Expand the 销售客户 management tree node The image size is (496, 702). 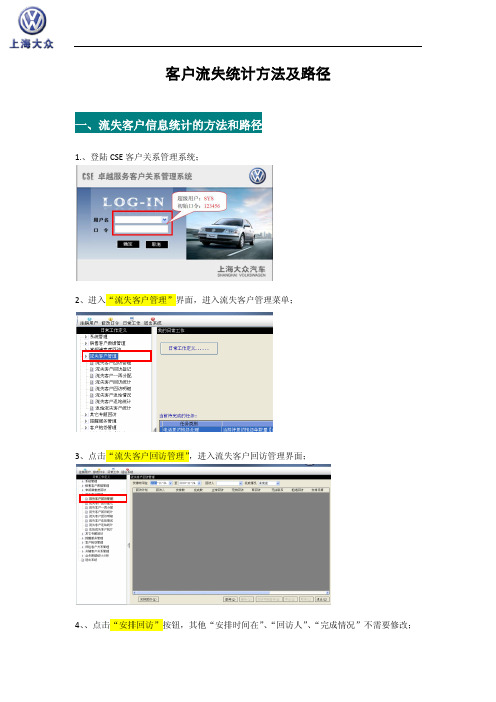(86, 343)
